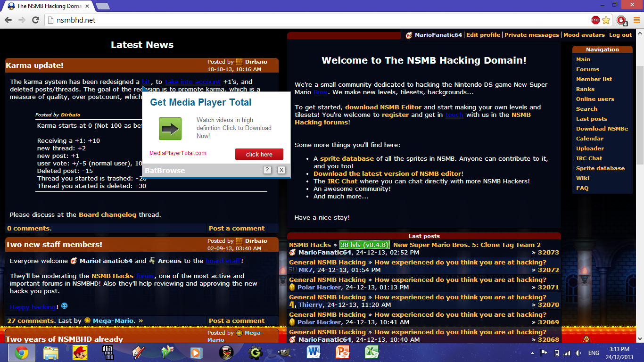Go back using the browser back arrow
The height and width of the screenshot is (362, 644).
coord(8,20)
